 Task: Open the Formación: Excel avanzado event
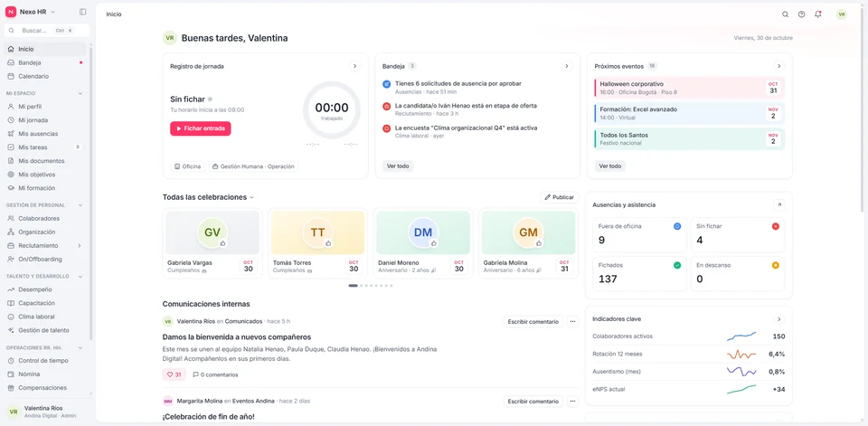689,113
